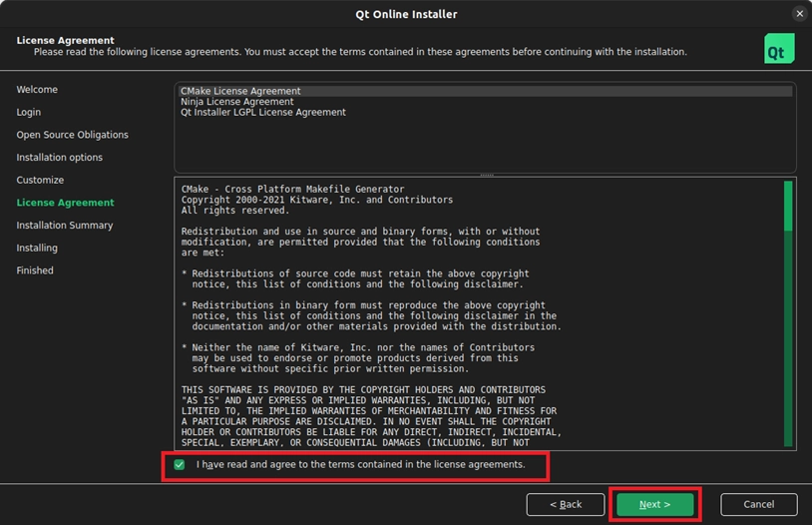Go back using the Back button
The width and height of the screenshot is (812, 525).
coord(566,504)
